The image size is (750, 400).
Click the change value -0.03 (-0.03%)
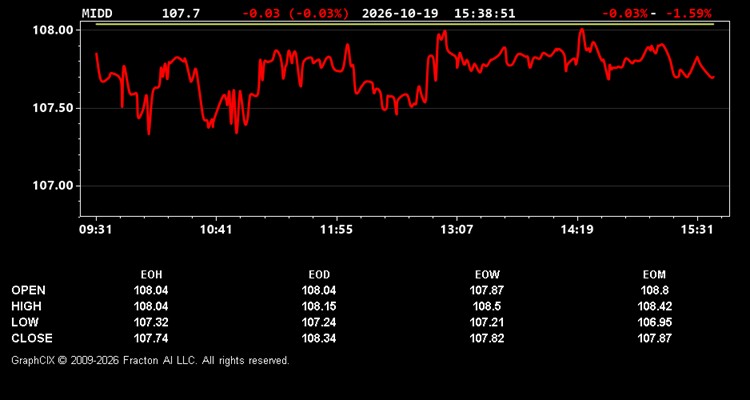296,13
